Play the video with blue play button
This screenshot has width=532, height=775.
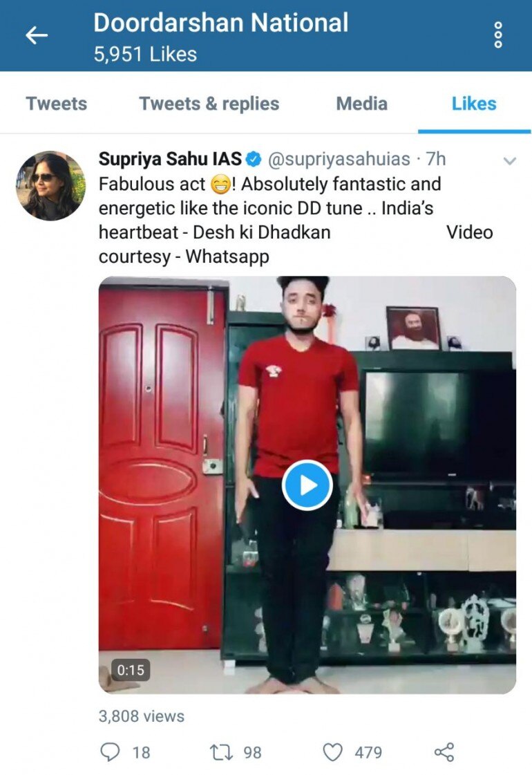307,485
